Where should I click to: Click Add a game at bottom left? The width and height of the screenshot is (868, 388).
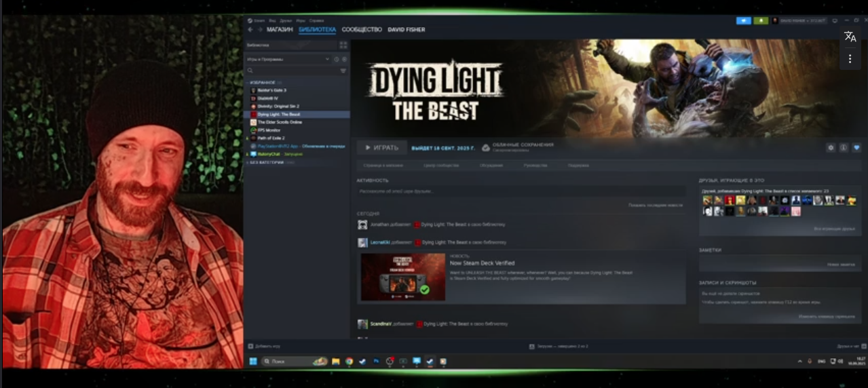pyautogui.click(x=264, y=346)
